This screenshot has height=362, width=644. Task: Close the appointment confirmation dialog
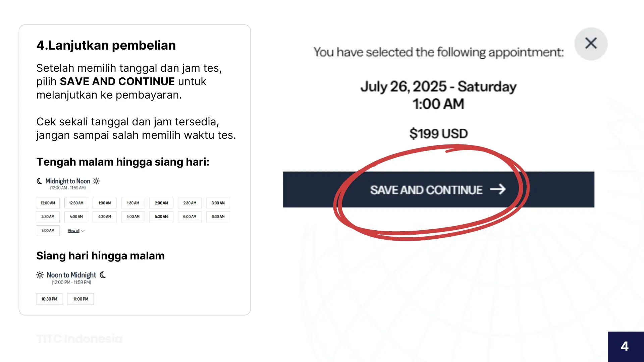click(591, 43)
